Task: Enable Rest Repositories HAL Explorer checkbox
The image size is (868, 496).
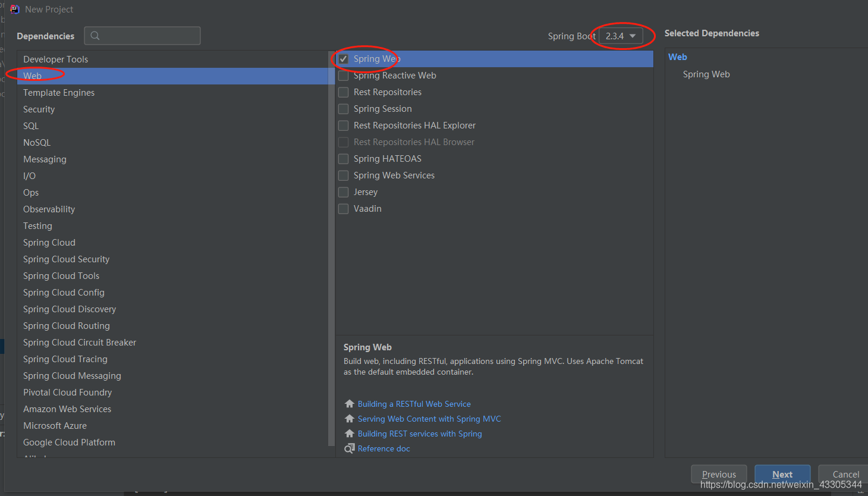Action: [x=344, y=125]
